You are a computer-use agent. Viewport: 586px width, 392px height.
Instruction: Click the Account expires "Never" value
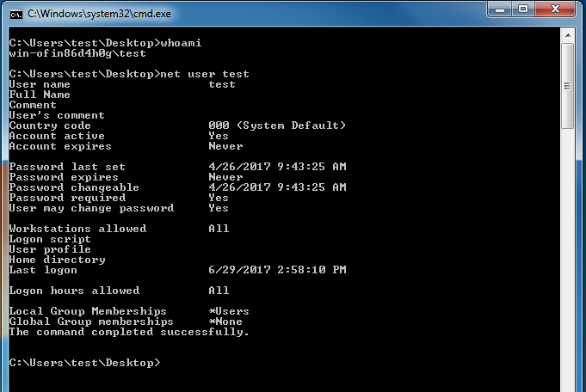[x=225, y=146]
